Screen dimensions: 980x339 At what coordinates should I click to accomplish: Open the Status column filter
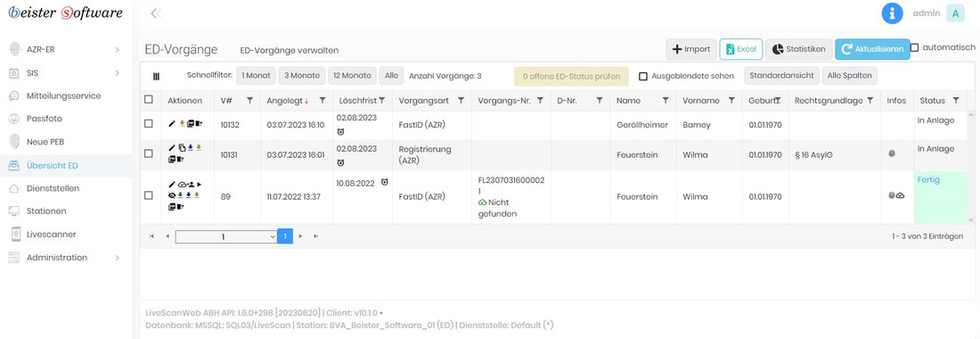(956, 100)
